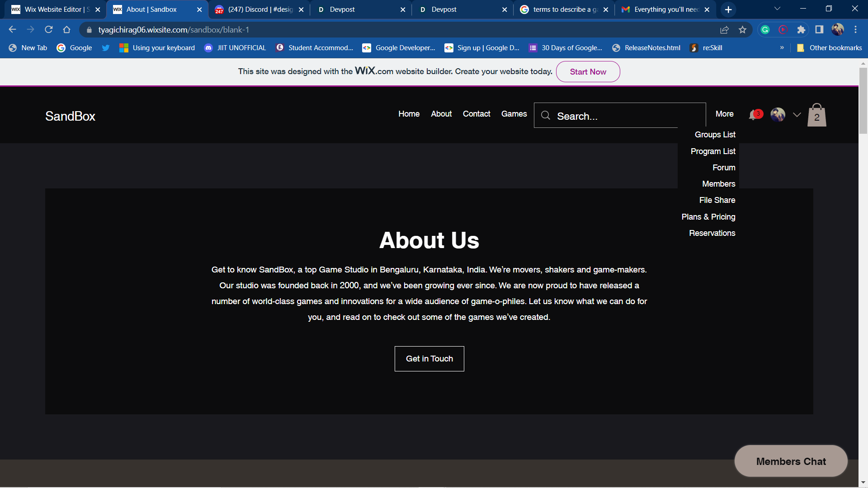This screenshot has height=488, width=868.
Task: Click the notifications bell icon
Action: pos(754,115)
